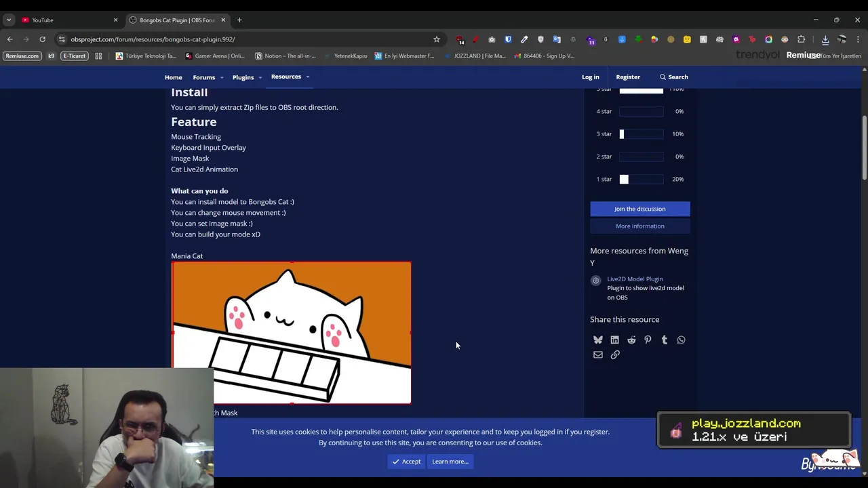Open the Extensions puzzle icon
This screenshot has height=488, width=868.
coord(801,39)
